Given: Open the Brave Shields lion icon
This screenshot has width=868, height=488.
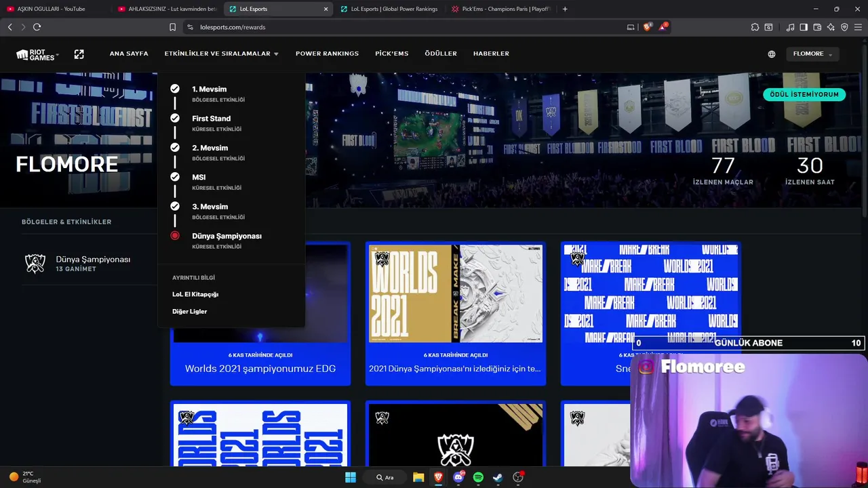Looking at the screenshot, I should tap(647, 27).
